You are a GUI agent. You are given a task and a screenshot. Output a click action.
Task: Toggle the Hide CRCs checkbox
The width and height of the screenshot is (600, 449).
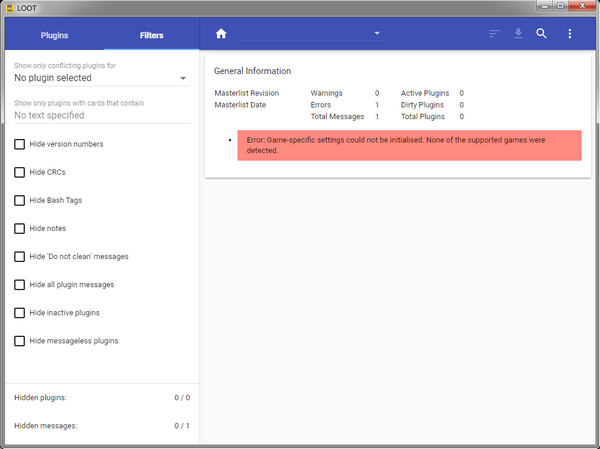pos(20,172)
